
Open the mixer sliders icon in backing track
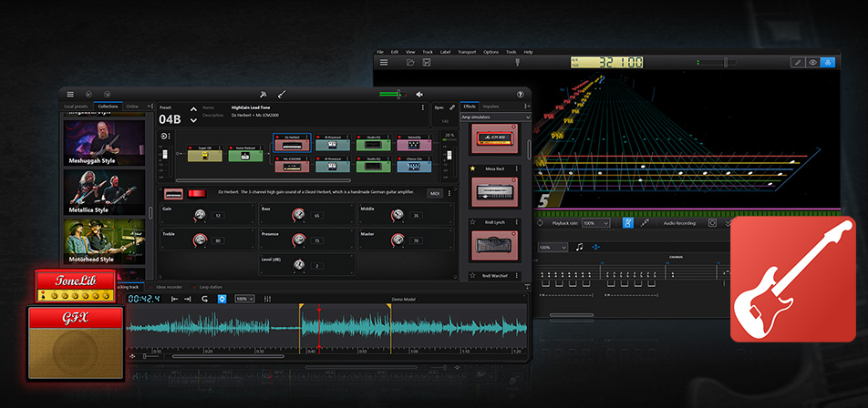click(268, 299)
